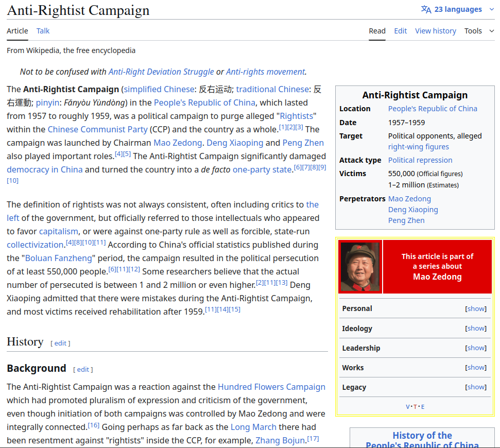Follow the simplified Chinese link

(159, 89)
